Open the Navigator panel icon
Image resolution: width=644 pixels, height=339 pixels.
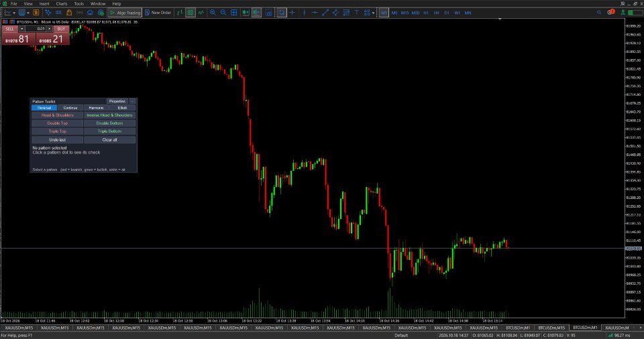(48, 13)
